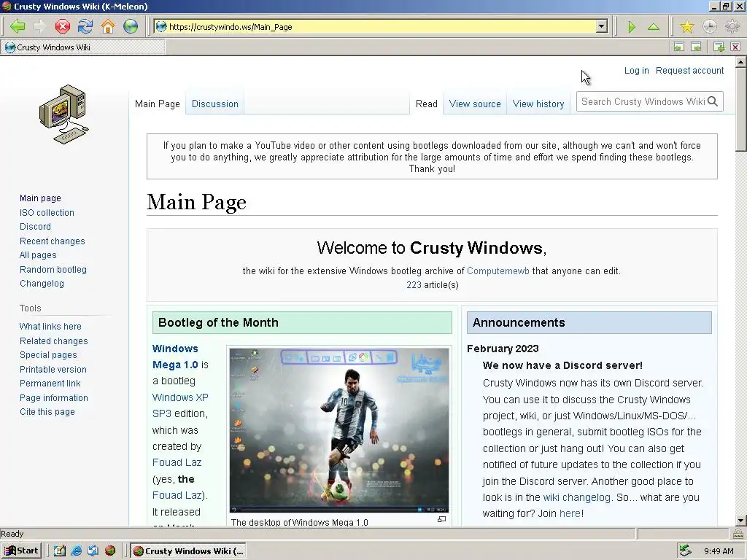Screen dimensions: 747x560
Task: Click the 223 article count link
Action: 414,285
